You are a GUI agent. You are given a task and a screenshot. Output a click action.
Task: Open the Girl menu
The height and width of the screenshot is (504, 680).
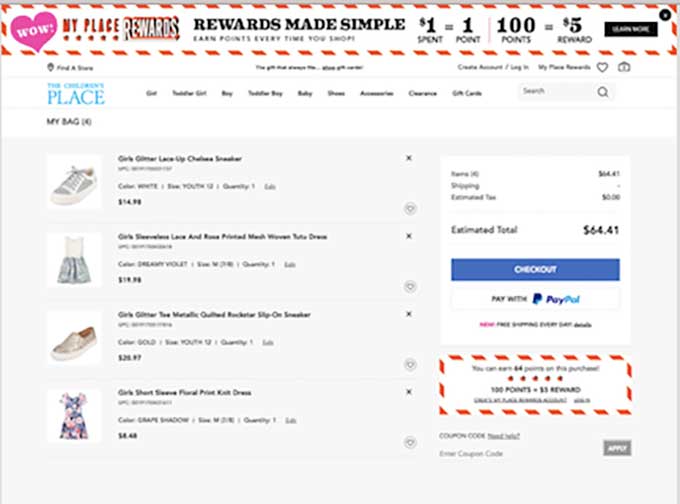151,93
